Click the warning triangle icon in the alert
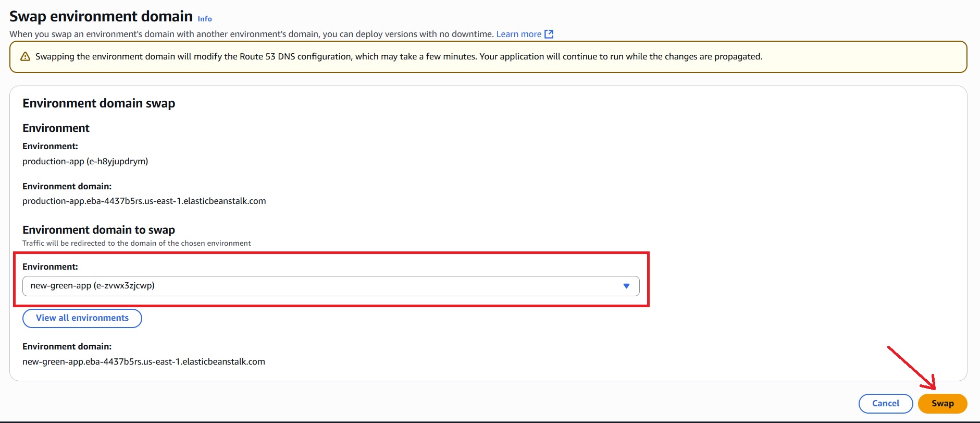The height and width of the screenshot is (423, 980). pyautogui.click(x=25, y=56)
